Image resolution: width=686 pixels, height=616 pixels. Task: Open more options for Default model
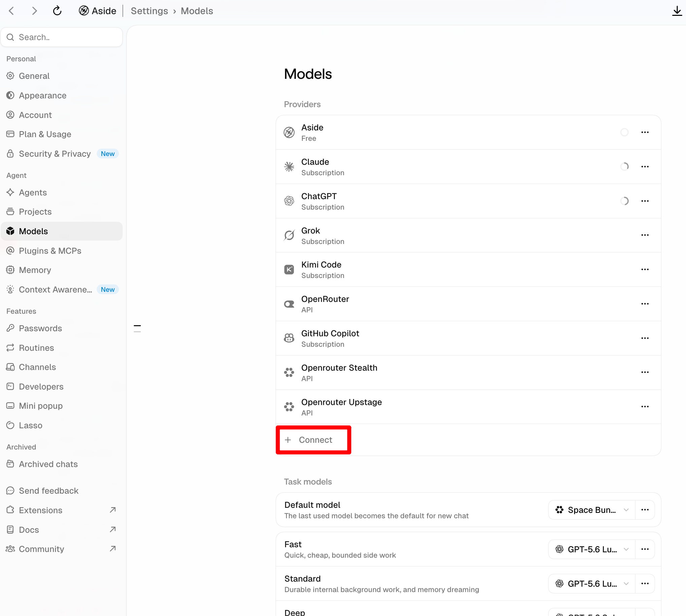pyautogui.click(x=645, y=510)
